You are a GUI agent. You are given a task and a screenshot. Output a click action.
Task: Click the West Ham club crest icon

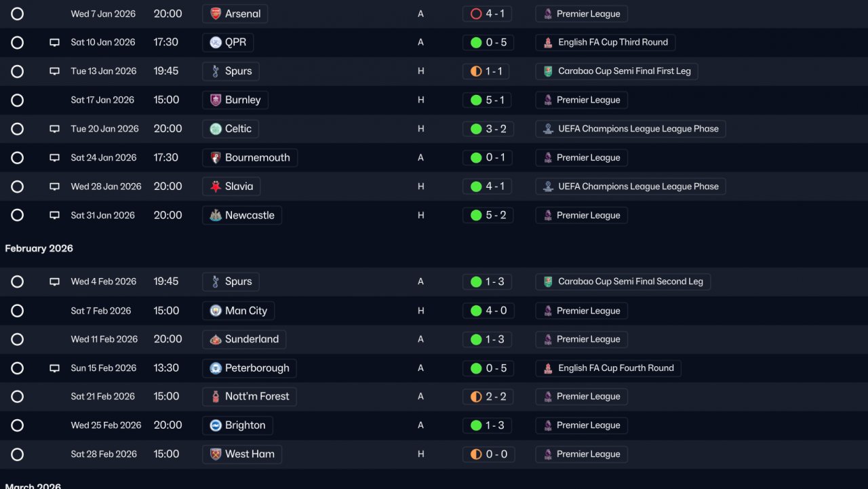click(x=216, y=454)
